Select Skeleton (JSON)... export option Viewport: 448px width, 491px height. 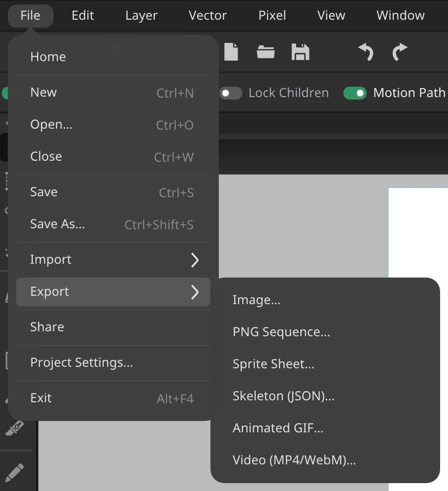pyautogui.click(x=325, y=396)
